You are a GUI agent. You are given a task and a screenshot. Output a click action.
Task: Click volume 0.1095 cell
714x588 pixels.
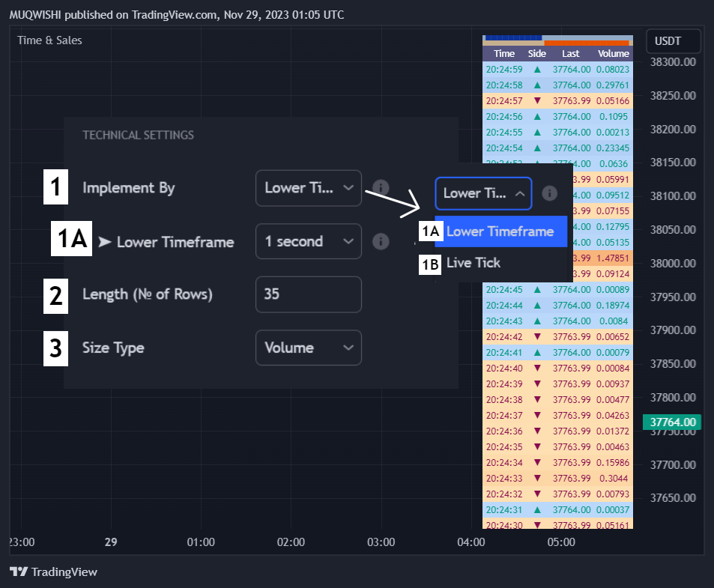(614, 117)
